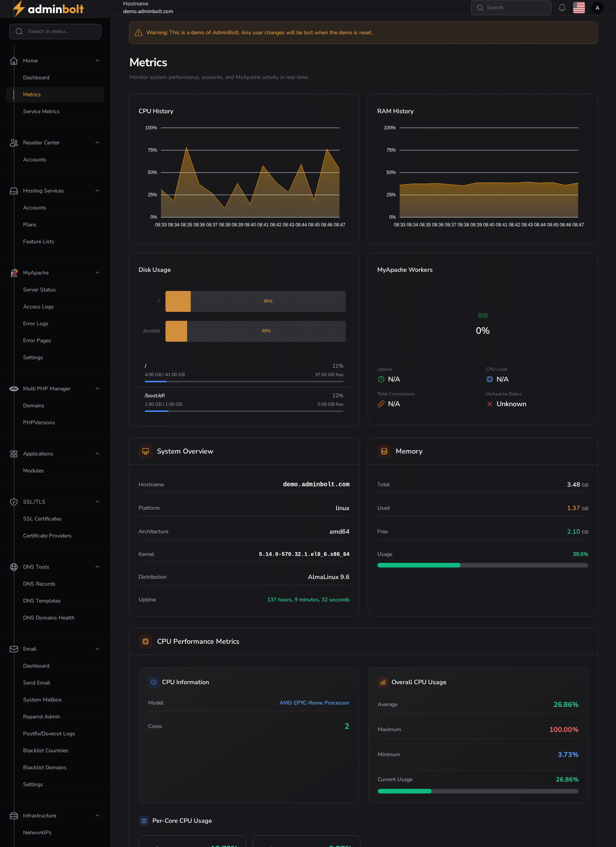
Task: Collapse the DNS Tools chevron
Action: [97, 567]
